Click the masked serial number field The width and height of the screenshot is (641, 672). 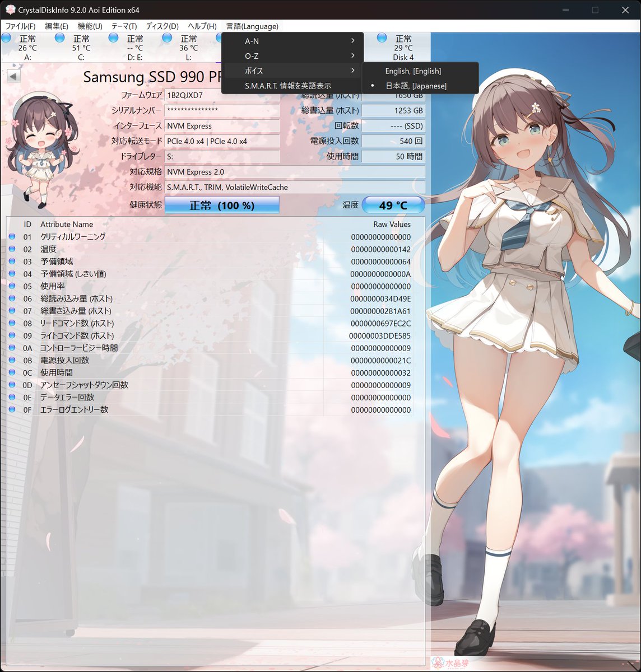[222, 110]
